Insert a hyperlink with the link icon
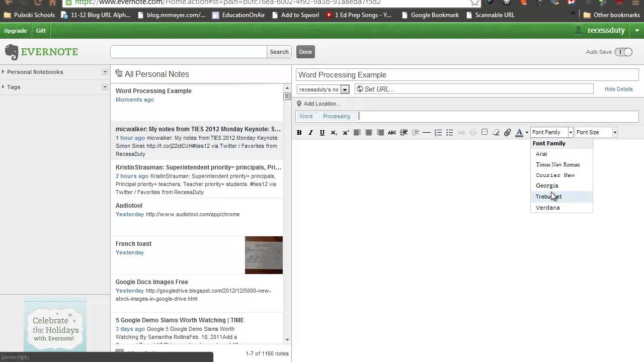This screenshot has height=362, width=644. point(461,133)
